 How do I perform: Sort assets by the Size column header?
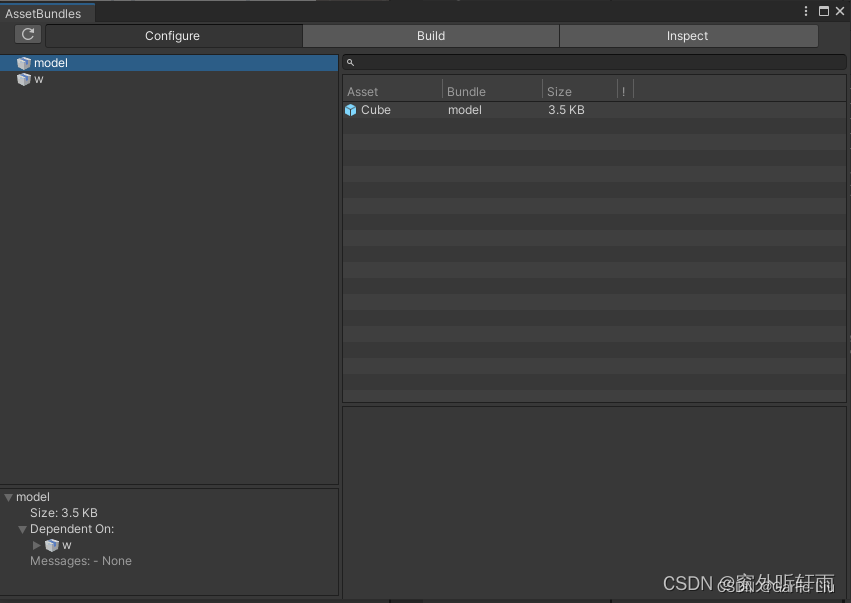[560, 91]
